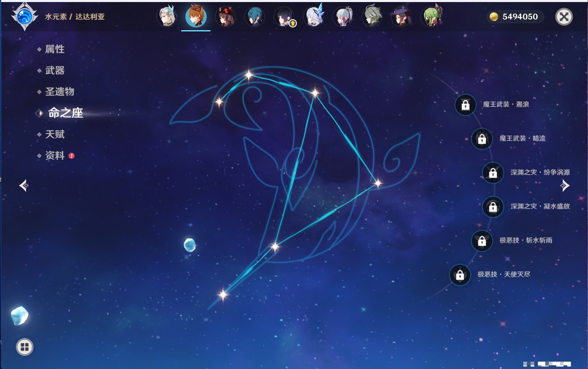
Task: Select character portrait with upgrade arrow badge
Action: [284, 17]
